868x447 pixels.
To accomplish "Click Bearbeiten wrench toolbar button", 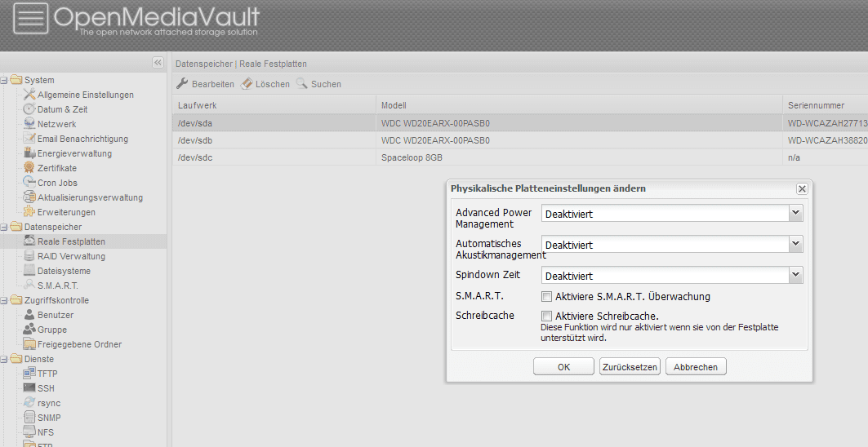I will pos(206,83).
